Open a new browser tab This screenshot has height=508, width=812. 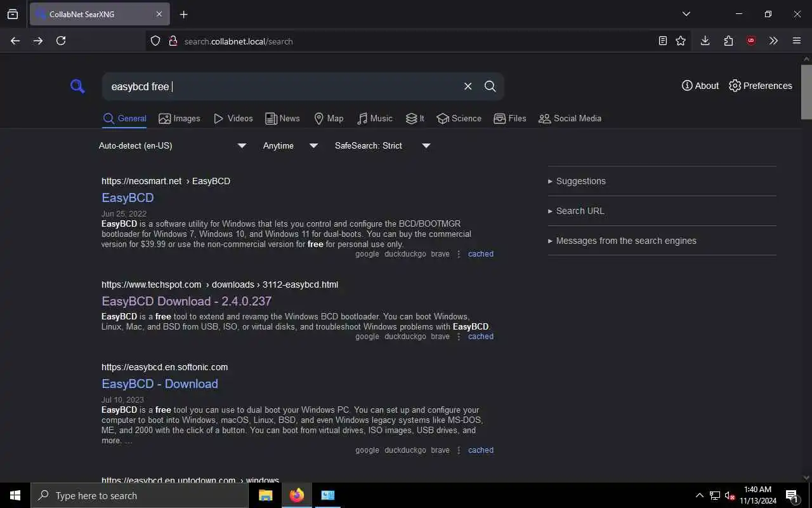coord(183,14)
